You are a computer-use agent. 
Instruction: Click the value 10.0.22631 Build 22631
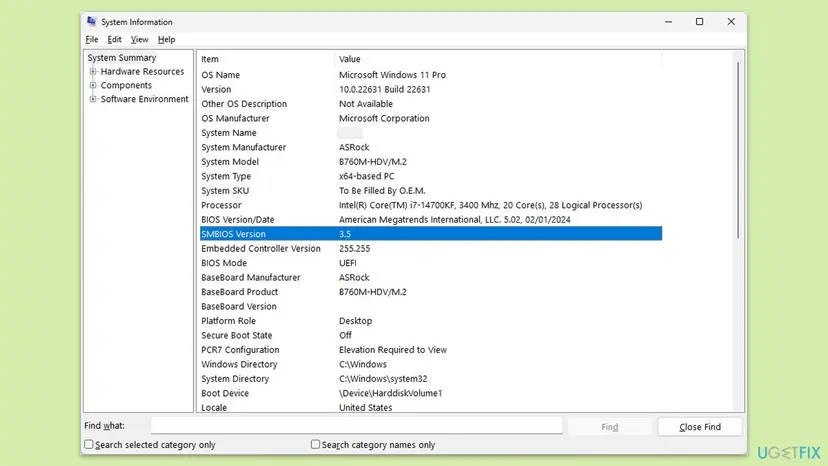[384, 89]
